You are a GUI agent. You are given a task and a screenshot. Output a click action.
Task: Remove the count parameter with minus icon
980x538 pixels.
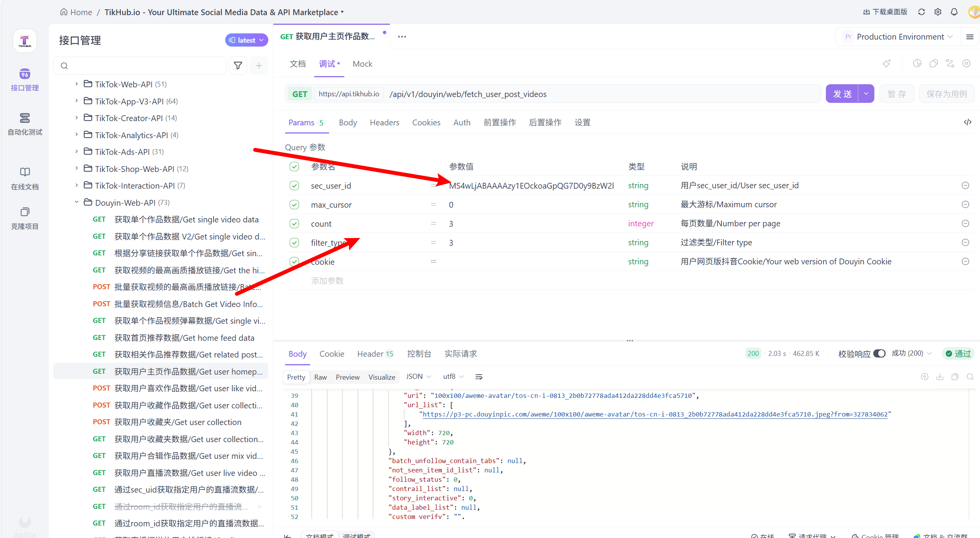tap(965, 224)
